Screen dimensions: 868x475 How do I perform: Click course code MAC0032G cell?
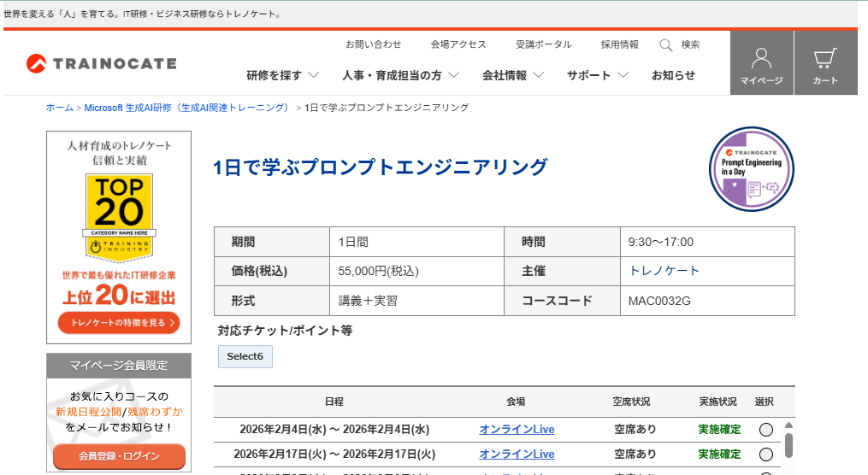[707, 301]
